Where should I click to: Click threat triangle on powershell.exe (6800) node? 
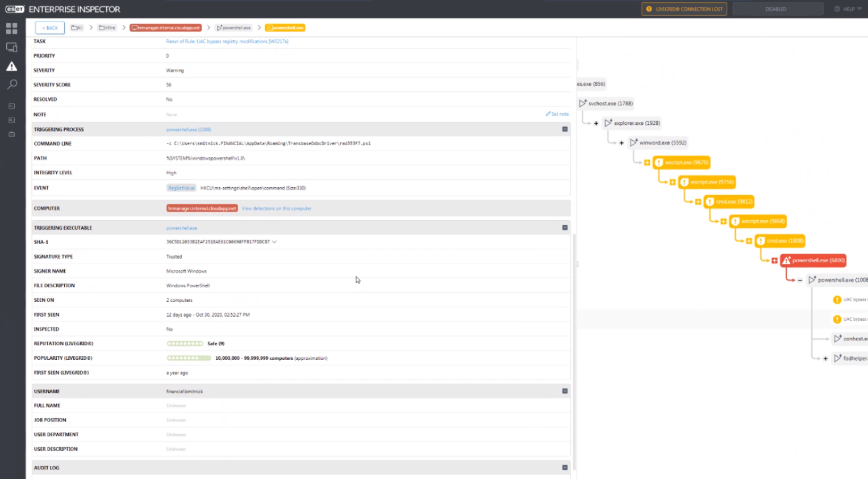pyautogui.click(x=787, y=260)
